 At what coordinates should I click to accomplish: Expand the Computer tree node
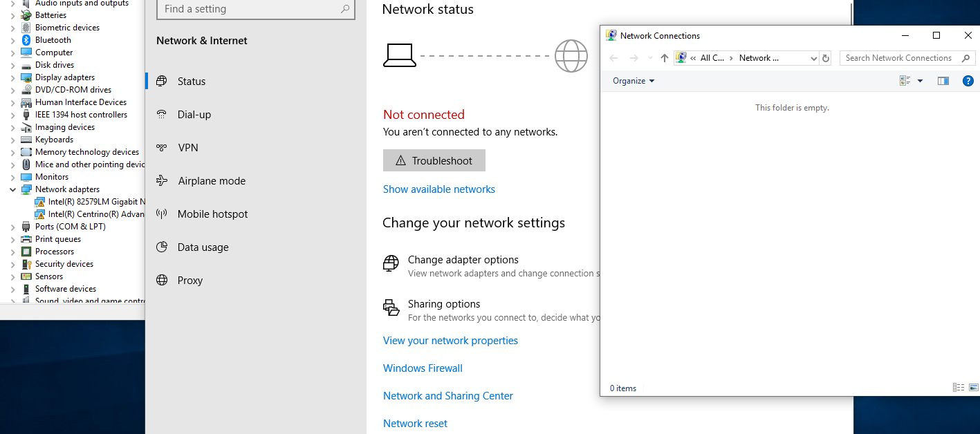pyautogui.click(x=12, y=53)
